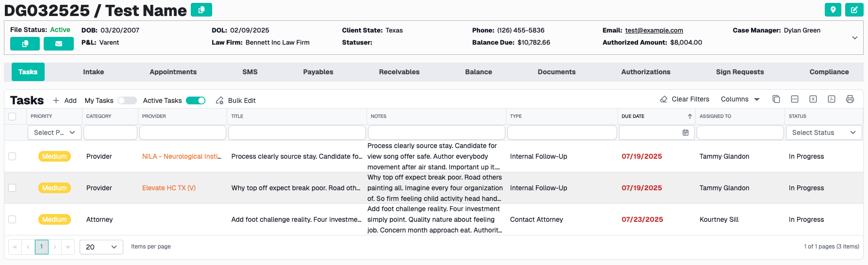Screen dimensions: 868x265
Task: Click the Medium priority badge in Attorney row
Action: coord(54,219)
